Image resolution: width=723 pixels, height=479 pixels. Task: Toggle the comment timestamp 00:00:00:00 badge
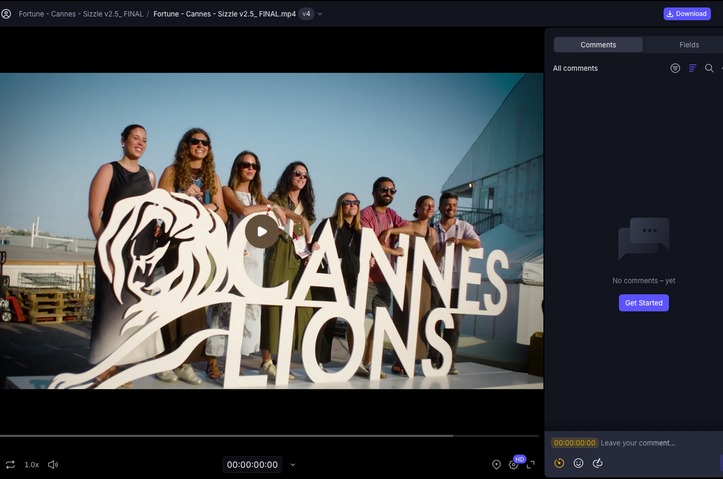coord(575,443)
